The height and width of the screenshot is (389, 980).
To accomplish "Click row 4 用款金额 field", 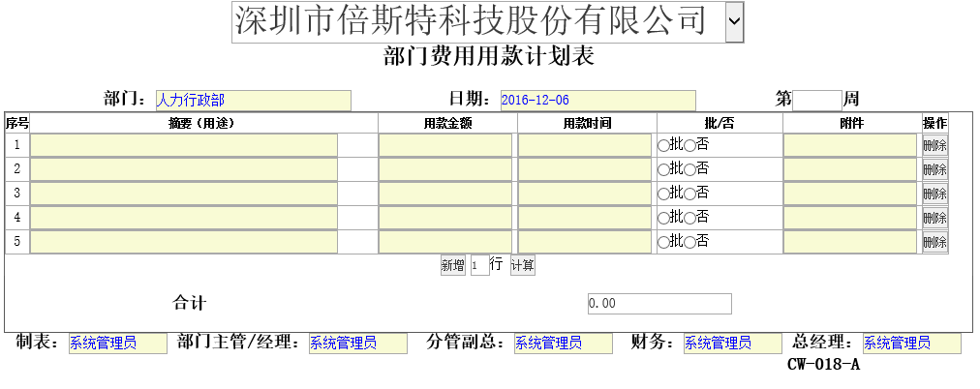I will point(445,218).
